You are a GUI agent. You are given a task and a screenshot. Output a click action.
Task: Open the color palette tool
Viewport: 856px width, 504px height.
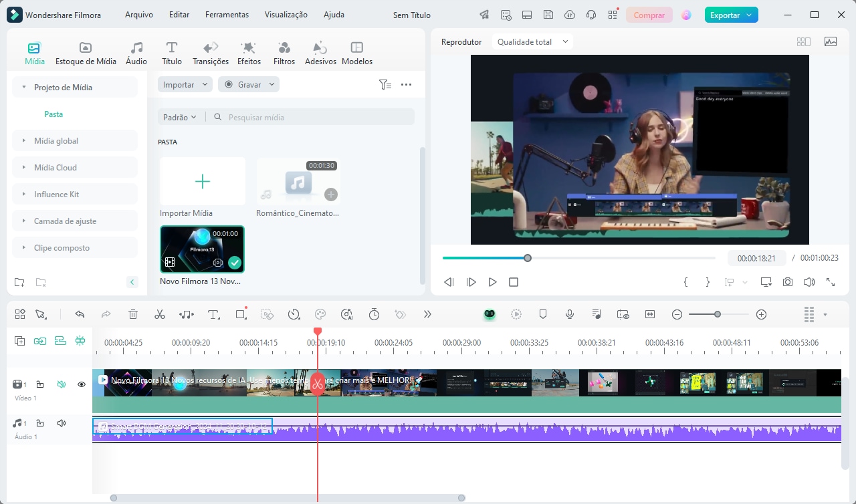click(x=320, y=314)
